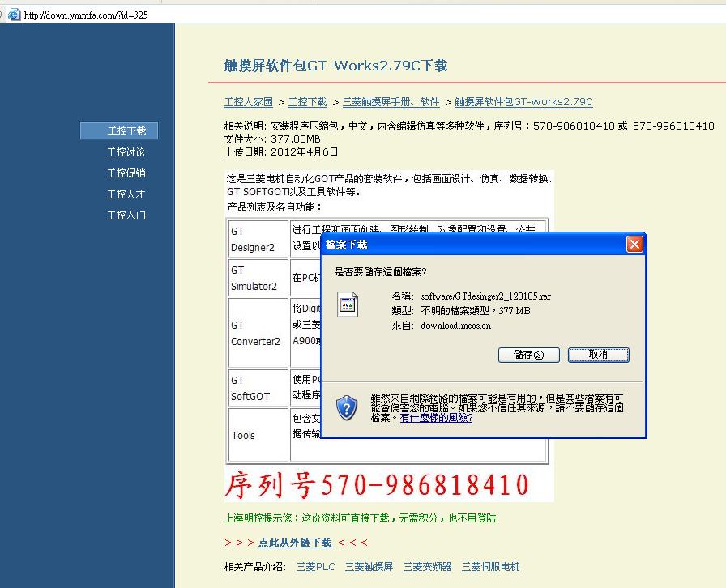Open the 三菱变频器 related link
Screen dimensions: 726x588
click(427, 567)
